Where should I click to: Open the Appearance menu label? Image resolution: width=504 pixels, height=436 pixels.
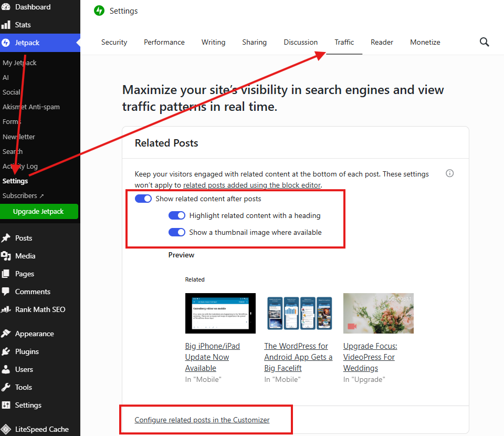pos(35,334)
